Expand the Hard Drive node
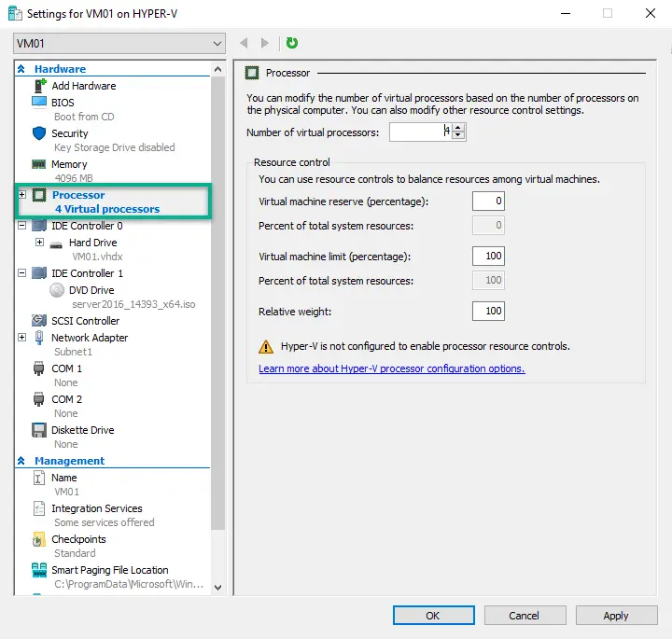This screenshot has width=672, height=639. (x=39, y=242)
